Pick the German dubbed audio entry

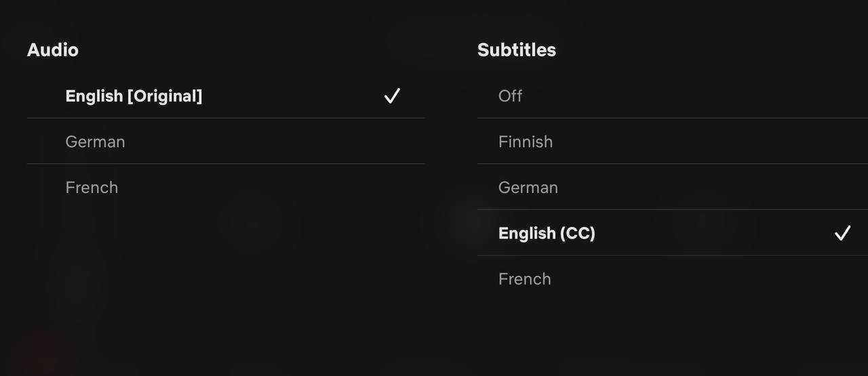(x=95, y=142)
